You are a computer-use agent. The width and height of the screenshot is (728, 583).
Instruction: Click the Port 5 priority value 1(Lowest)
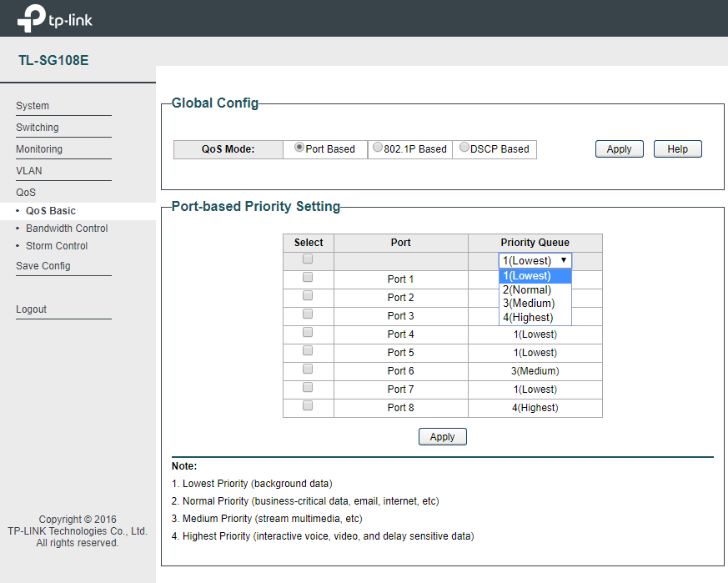click(x=535, y=353)
